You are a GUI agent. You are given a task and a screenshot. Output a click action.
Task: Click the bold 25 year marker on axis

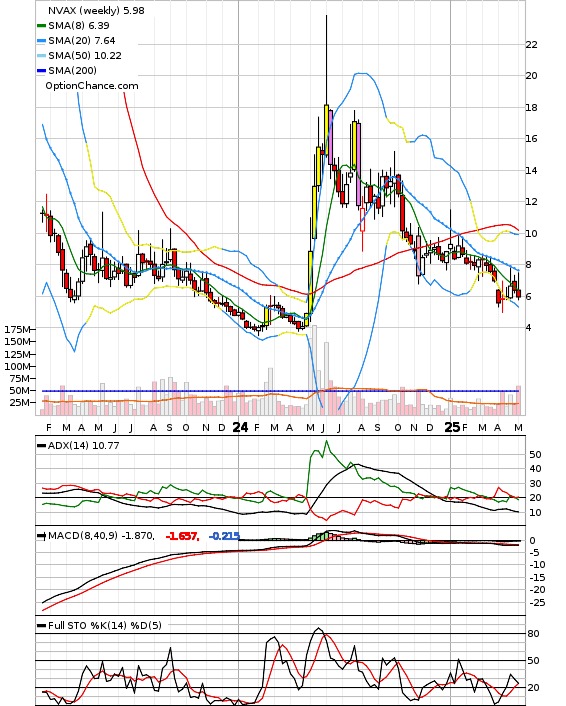click(x=452, y=427)
